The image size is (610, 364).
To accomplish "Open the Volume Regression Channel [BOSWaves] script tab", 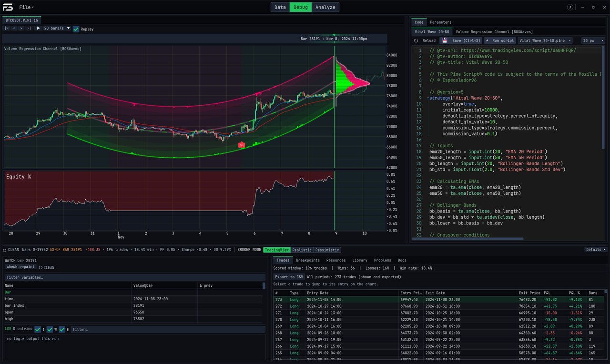I will (x=494, y=32).
